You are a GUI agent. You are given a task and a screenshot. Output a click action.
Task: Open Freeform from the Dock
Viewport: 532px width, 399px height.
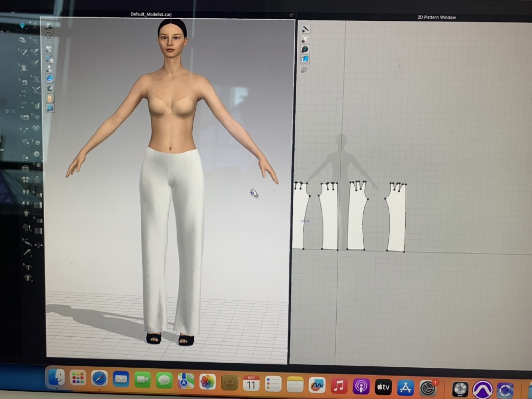click(x=317, y=385)
